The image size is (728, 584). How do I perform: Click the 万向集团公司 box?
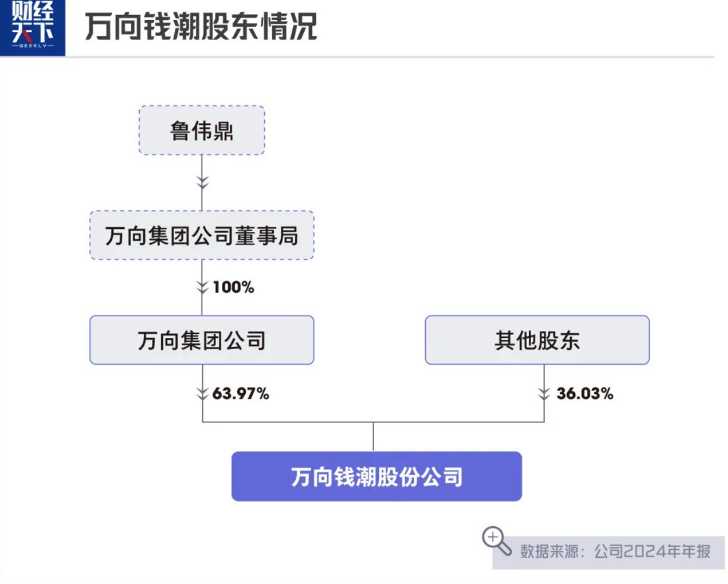click(x=202, y=340)
